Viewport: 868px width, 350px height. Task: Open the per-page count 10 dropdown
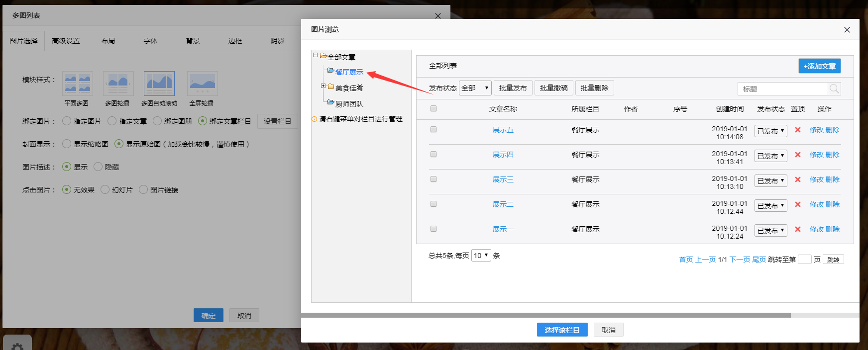pyautogui.click(x=481, y=256)
